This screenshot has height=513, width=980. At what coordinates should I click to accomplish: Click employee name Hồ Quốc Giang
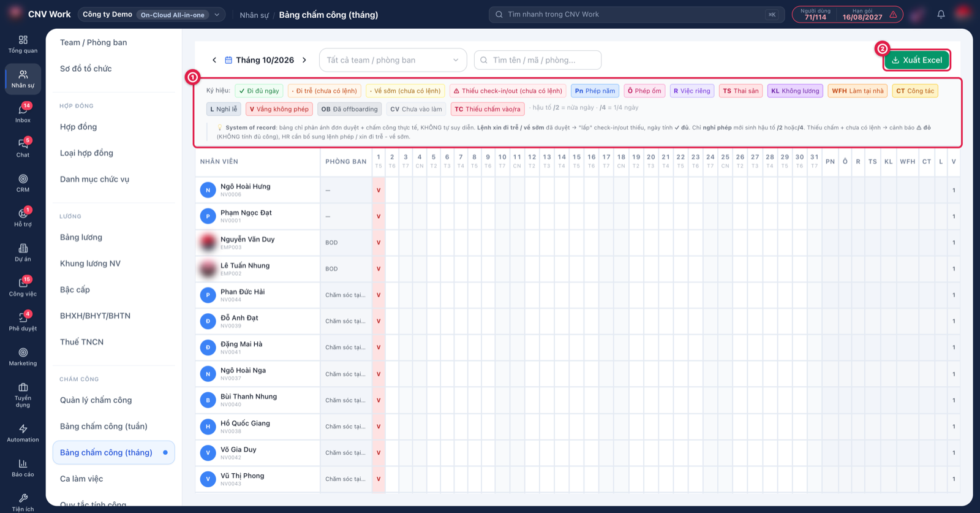point(245,423)
